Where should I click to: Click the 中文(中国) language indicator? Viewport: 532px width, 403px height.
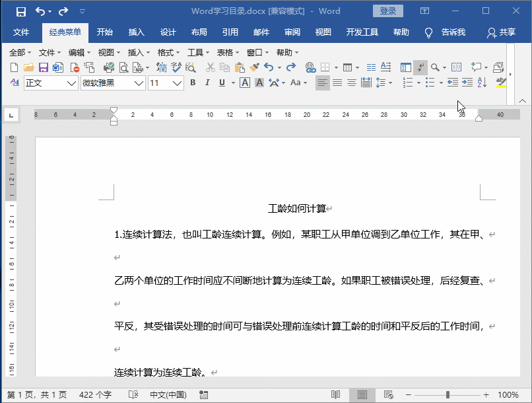[168, 395]
